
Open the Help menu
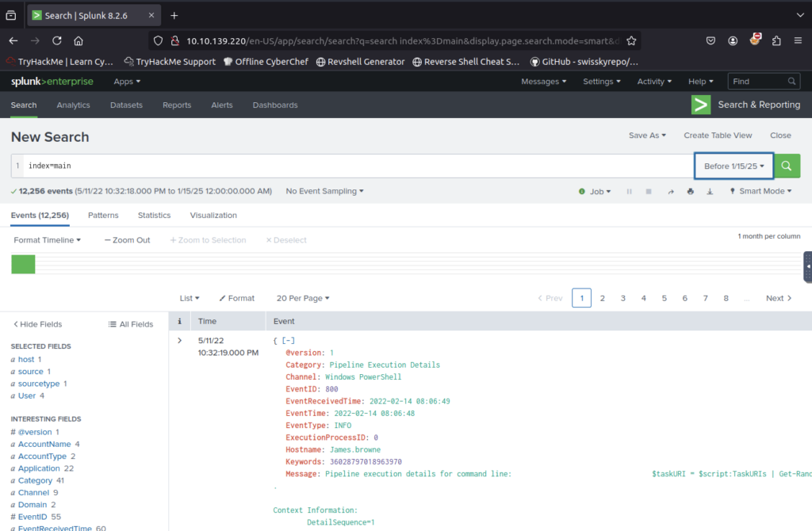701,82
